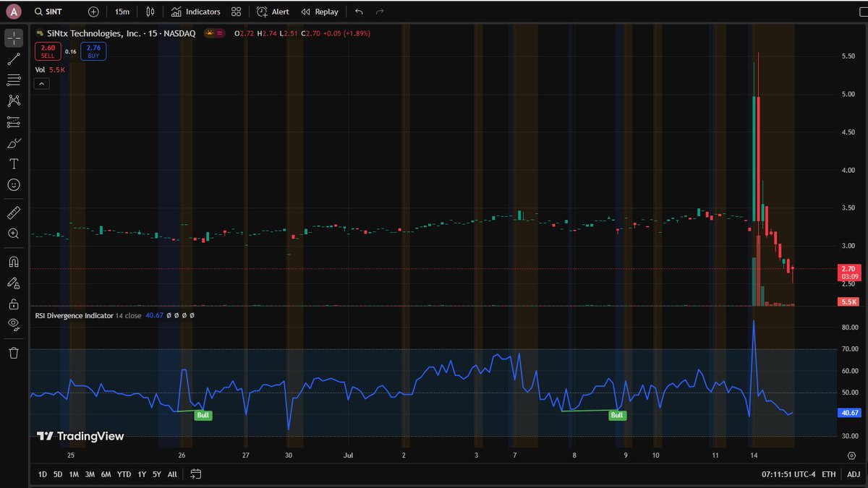Screen dimensions: 868x488
Task: Open the go to date calendar
Action: coord(195,474)
